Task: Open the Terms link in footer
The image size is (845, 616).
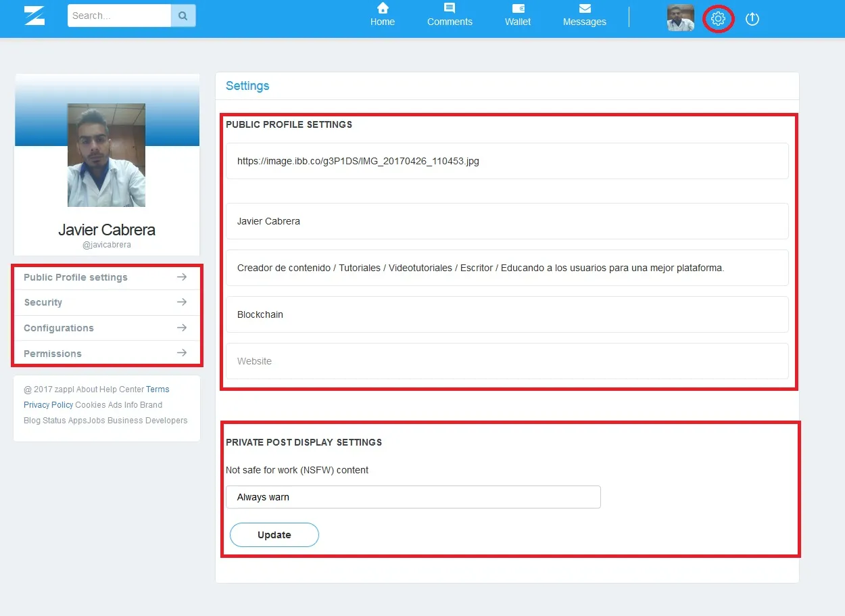Action: (158, 389)
